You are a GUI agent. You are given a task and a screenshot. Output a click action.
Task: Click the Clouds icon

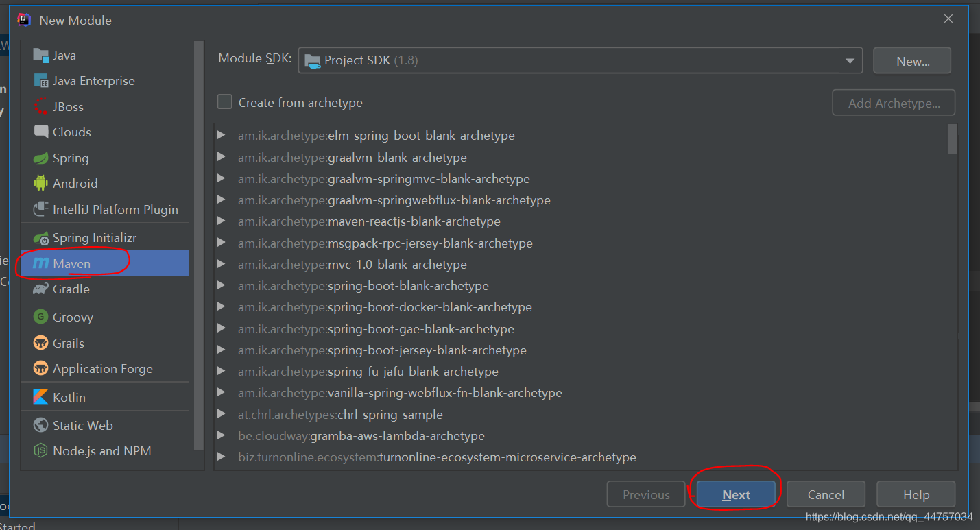(41, 132)
